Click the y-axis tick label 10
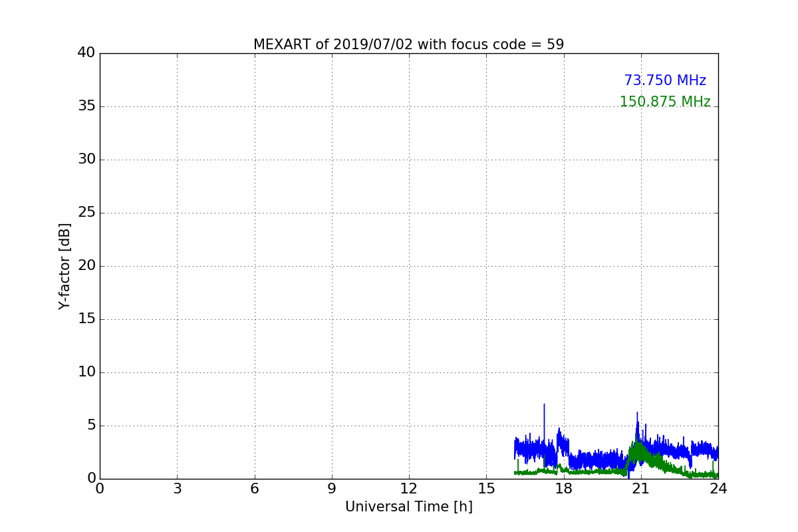 coord(86,372)
